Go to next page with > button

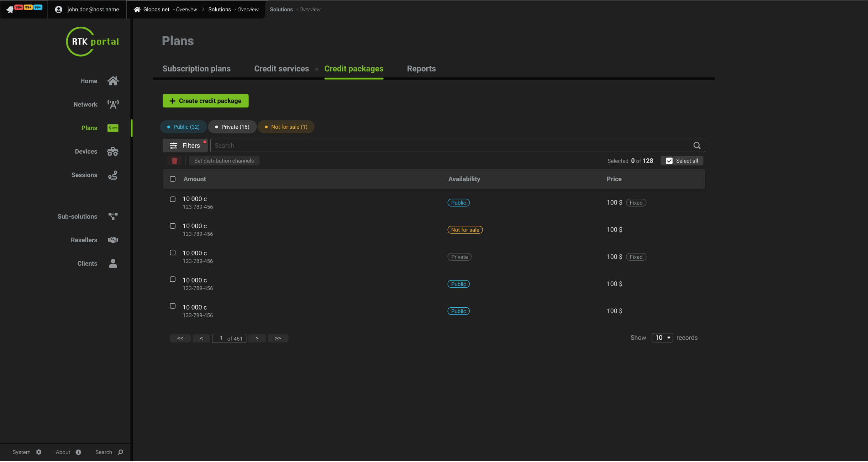(257, 338)
